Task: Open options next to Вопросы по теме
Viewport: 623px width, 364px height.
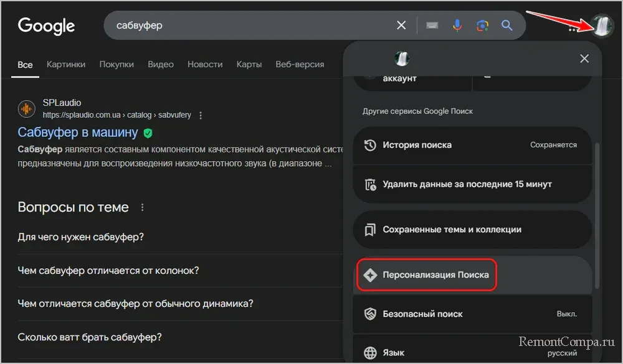Action: [x=142, y=207]
